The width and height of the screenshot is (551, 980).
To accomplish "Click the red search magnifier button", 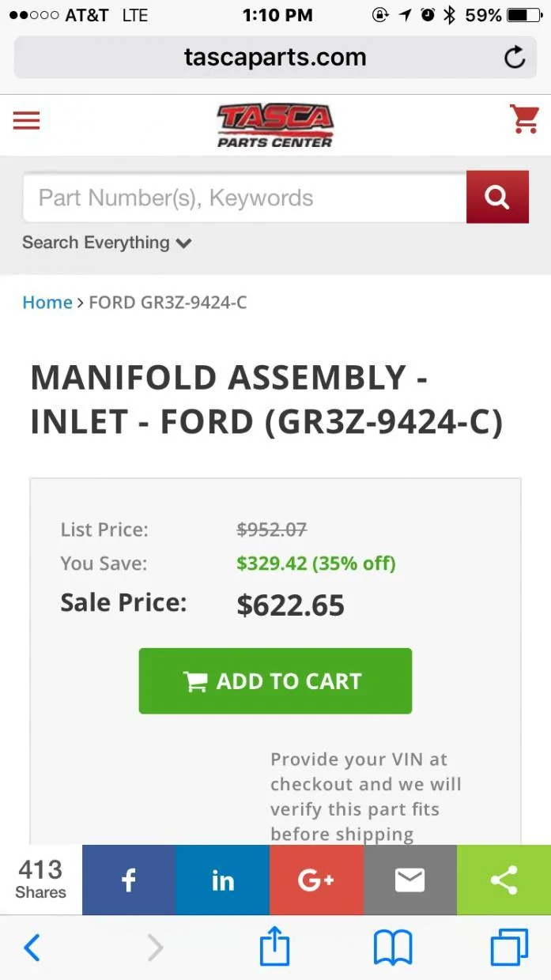I will (497, 197).
